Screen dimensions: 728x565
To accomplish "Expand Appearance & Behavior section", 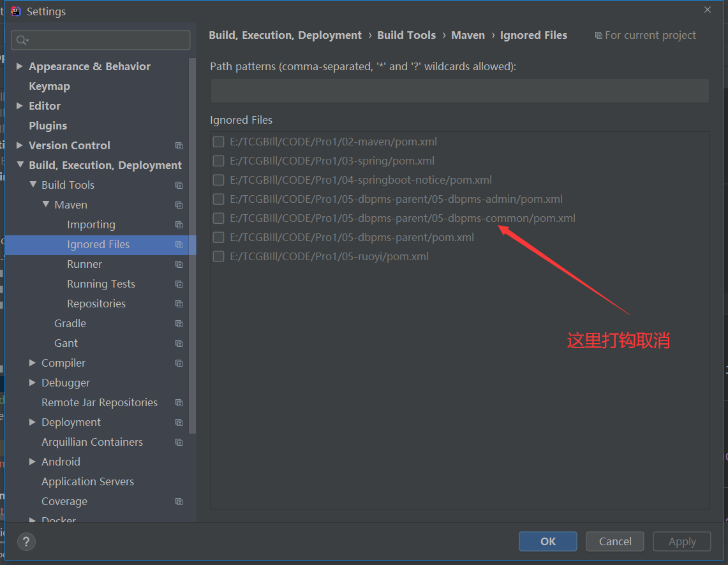I will 20,66.
